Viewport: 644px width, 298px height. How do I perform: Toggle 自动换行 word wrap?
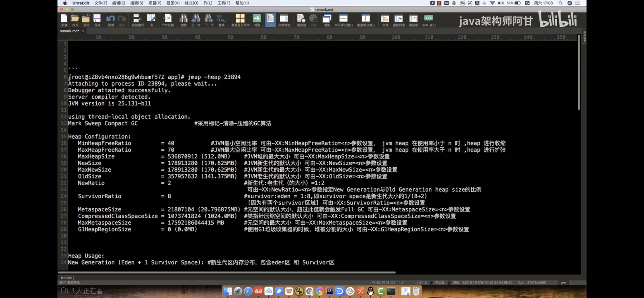[x=138, y=20]
